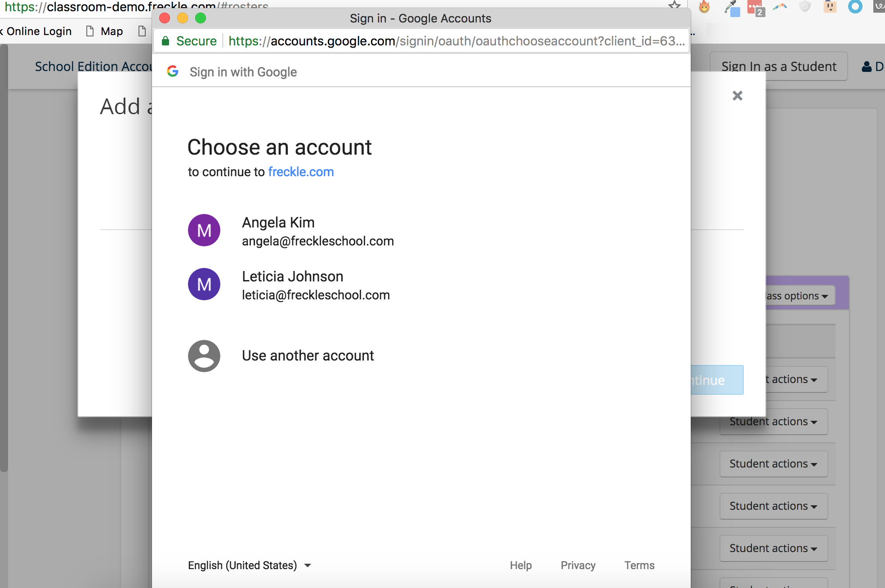
Task: Click the green Secure padlock icon
Action: click(165, 41)
